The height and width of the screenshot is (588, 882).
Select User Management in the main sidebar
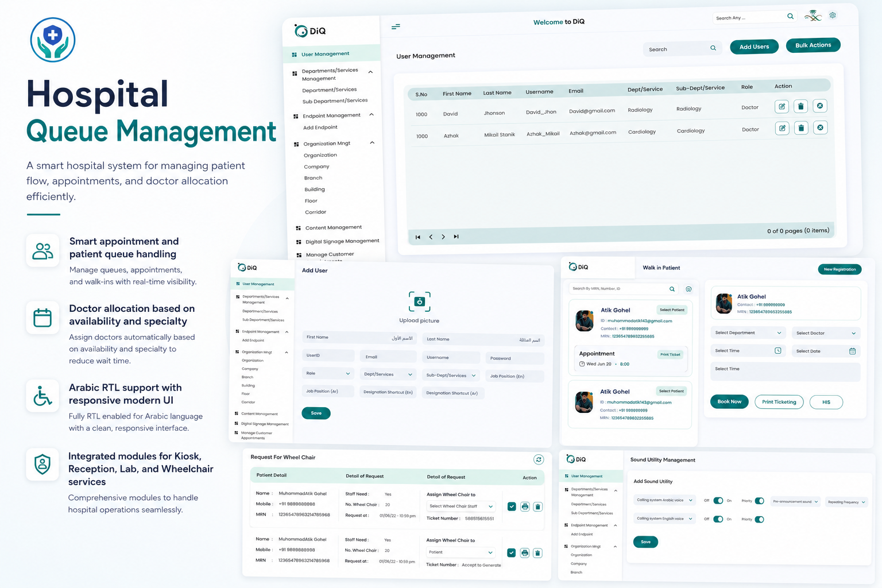click(x=331, y=53)
